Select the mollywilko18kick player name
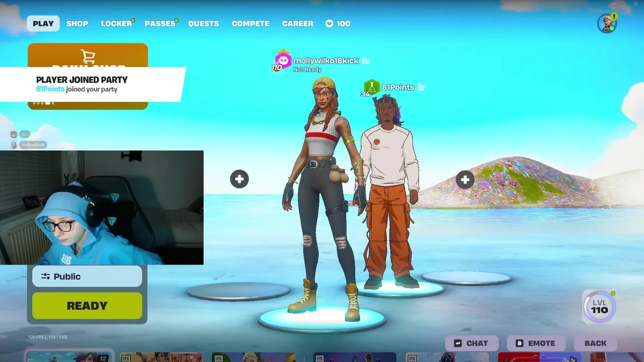Viewport: 644px width, 362px height. 326,61
